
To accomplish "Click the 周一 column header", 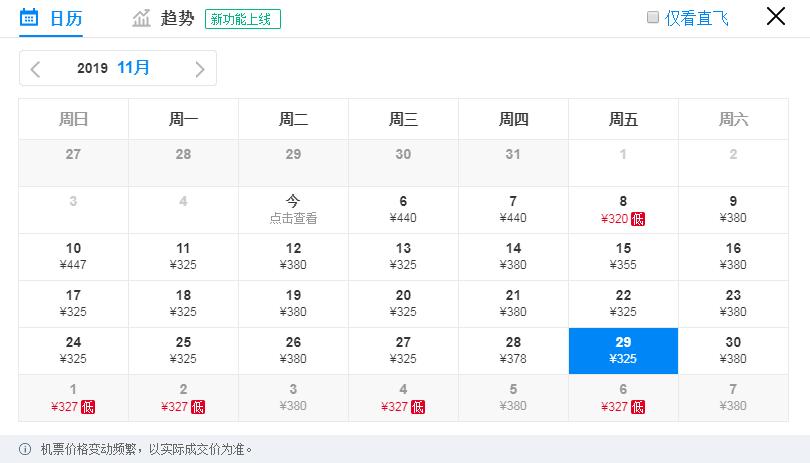I will 183,119.
